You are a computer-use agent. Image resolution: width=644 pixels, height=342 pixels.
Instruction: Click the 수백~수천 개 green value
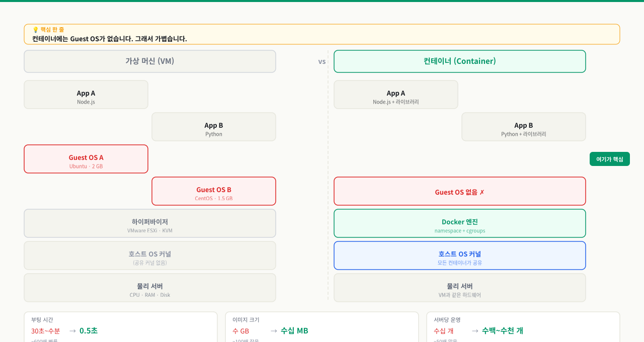(x=503, y=330)
